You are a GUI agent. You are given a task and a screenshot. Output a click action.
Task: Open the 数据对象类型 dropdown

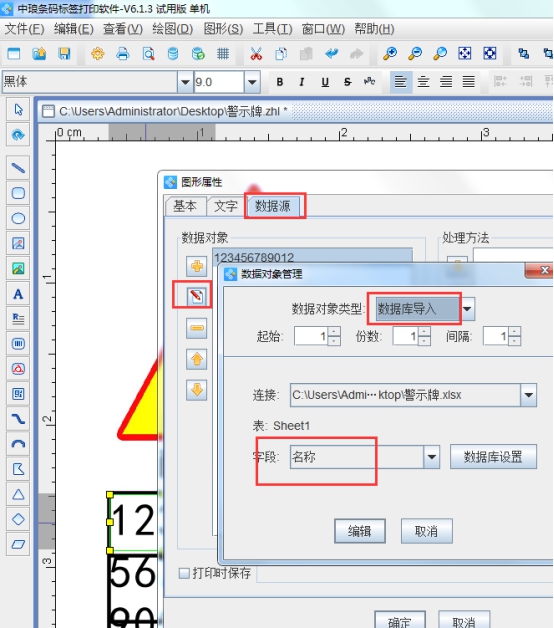[x=467, y=309]
